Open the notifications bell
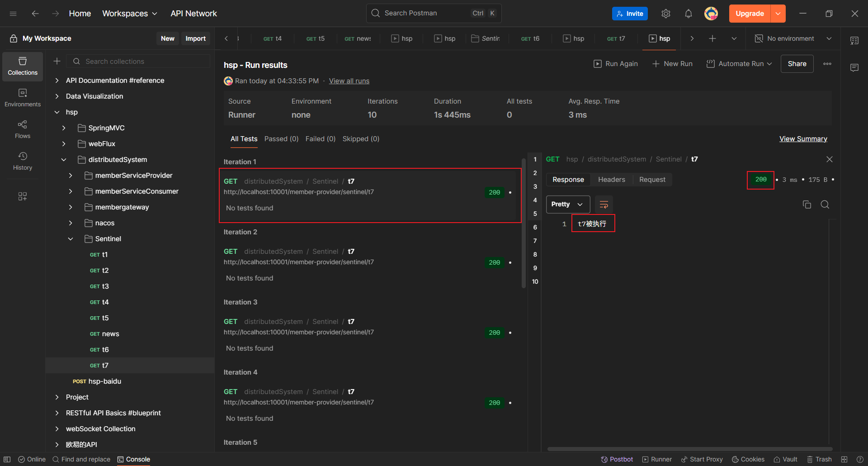 (688, 14)
